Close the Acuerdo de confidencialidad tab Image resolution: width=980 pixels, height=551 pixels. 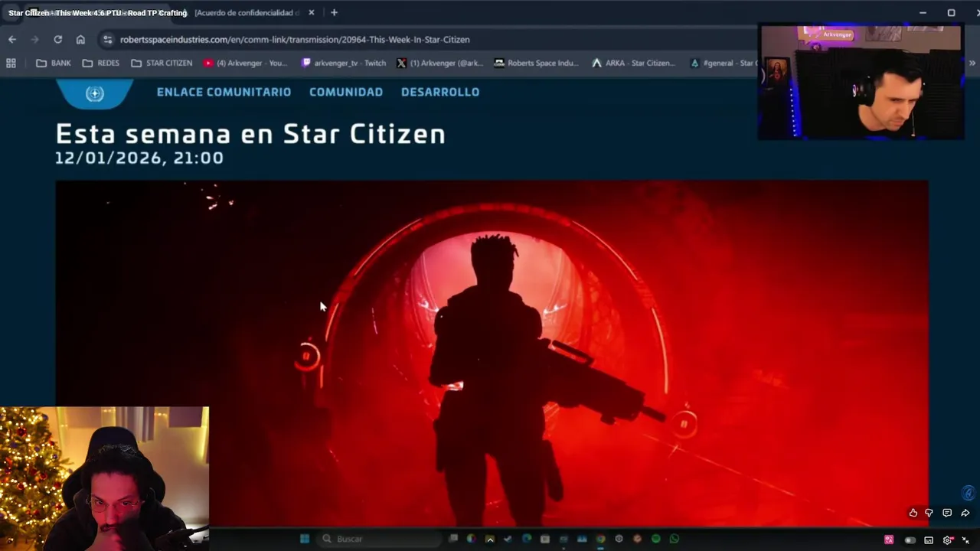[x=311, y=12]
